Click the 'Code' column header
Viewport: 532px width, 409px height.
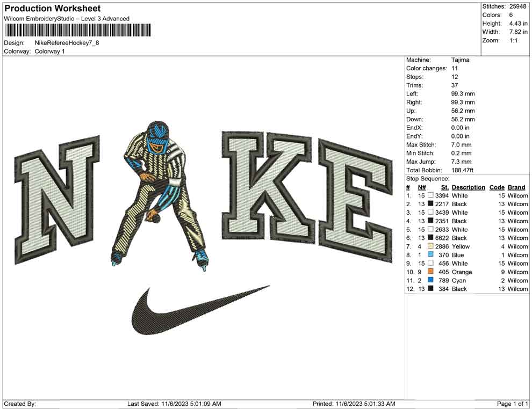point(497,187)
